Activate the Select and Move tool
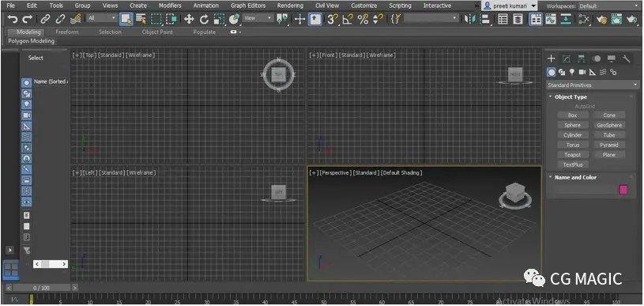This screenshot has width=644, height=306. 189,19
